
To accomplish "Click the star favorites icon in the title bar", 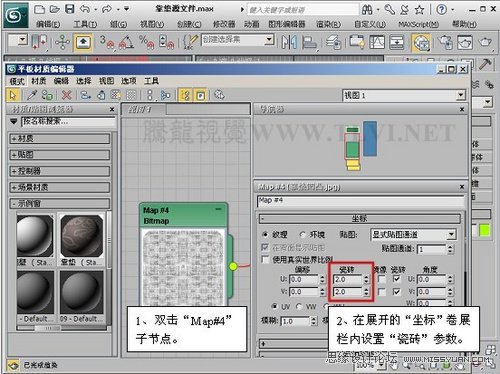I will [419, 10].
